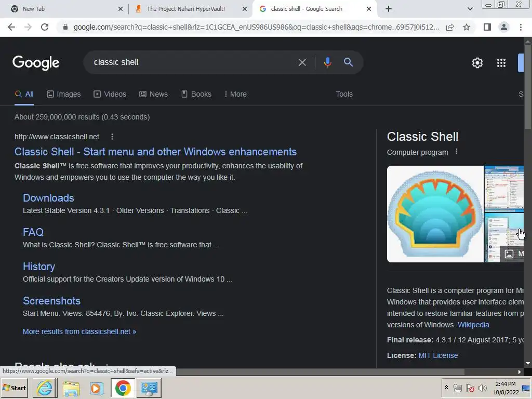Open the MIT License link

pos(438,355)
